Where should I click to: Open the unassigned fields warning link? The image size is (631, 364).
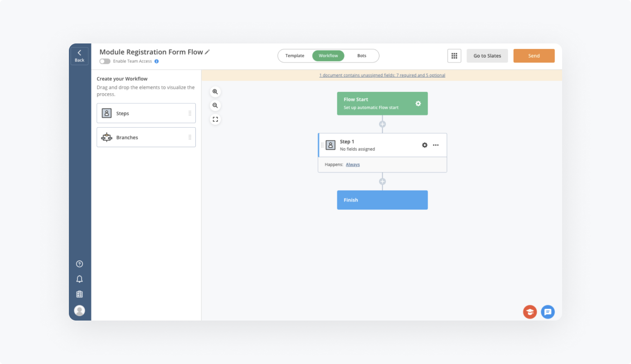[382, 75]
